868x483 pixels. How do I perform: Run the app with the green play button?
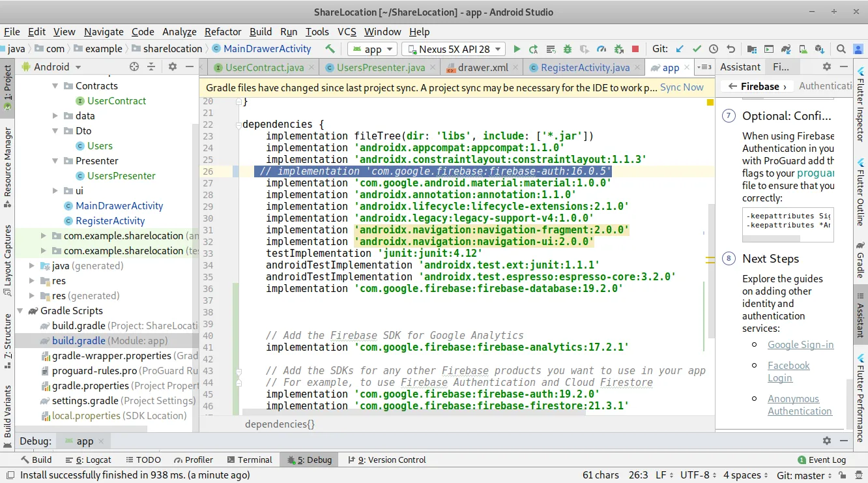pyautogui.click(x=517, y=49)
